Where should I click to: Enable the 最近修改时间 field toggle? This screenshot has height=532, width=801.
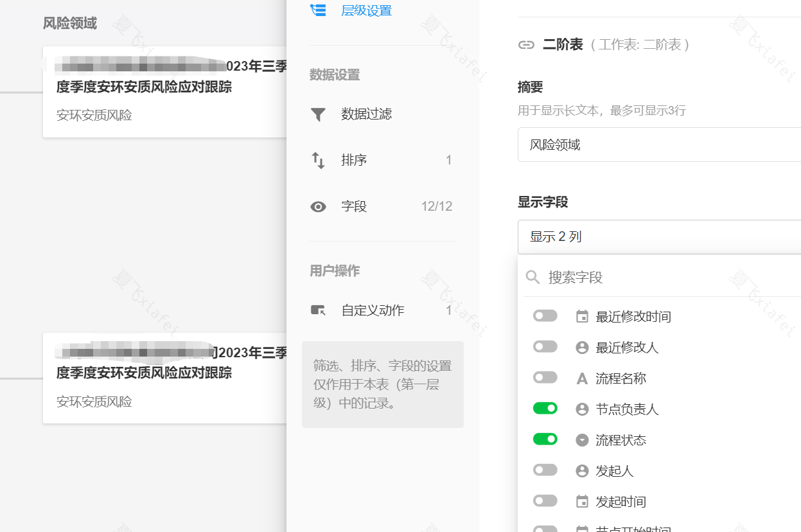point(545,316)
